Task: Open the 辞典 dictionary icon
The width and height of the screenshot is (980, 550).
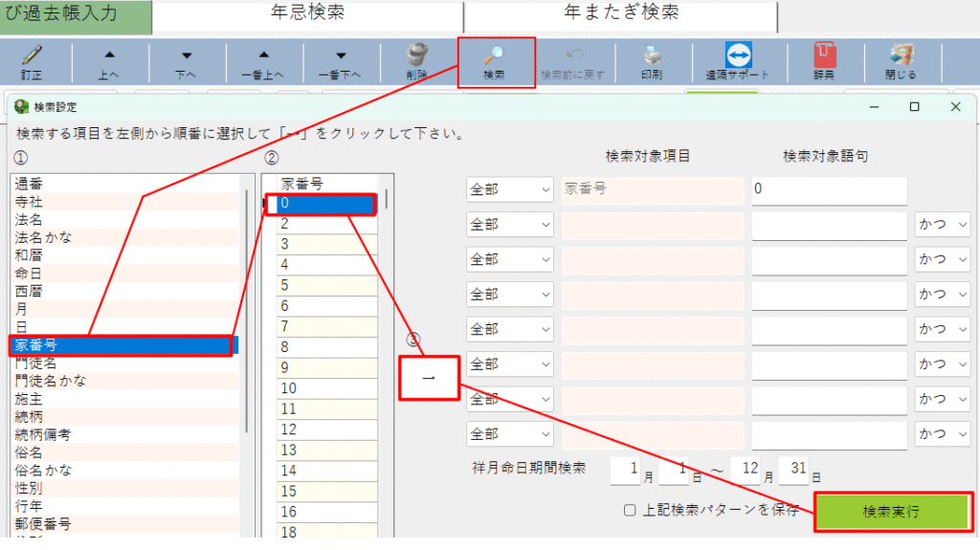Action: (x=824, y=57)
